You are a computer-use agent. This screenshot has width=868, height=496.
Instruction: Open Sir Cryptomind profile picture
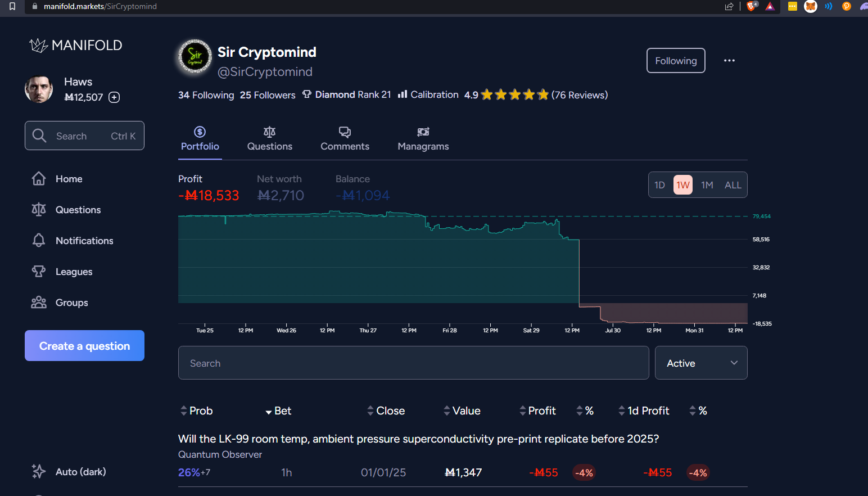(x=195, y=56)
